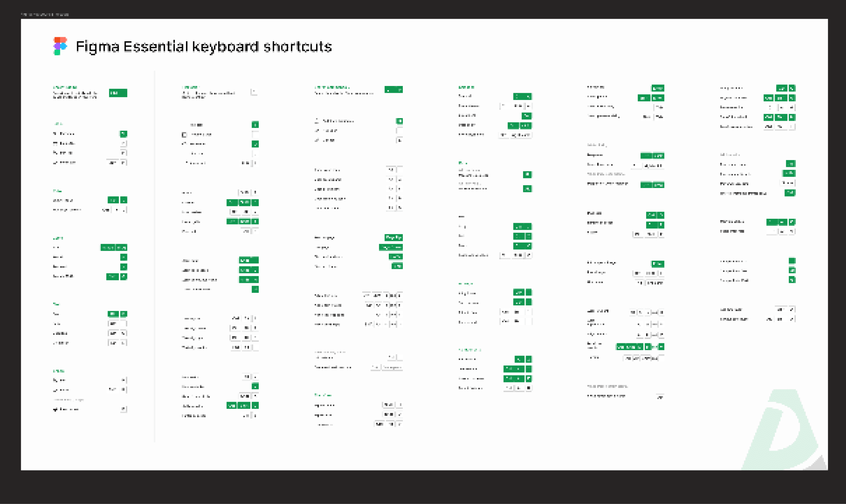The height and width of the screenshot is (504, 846).
Task: Click the 'Figma Essential keyboard shortcuts' title
Action: (204, 46)
